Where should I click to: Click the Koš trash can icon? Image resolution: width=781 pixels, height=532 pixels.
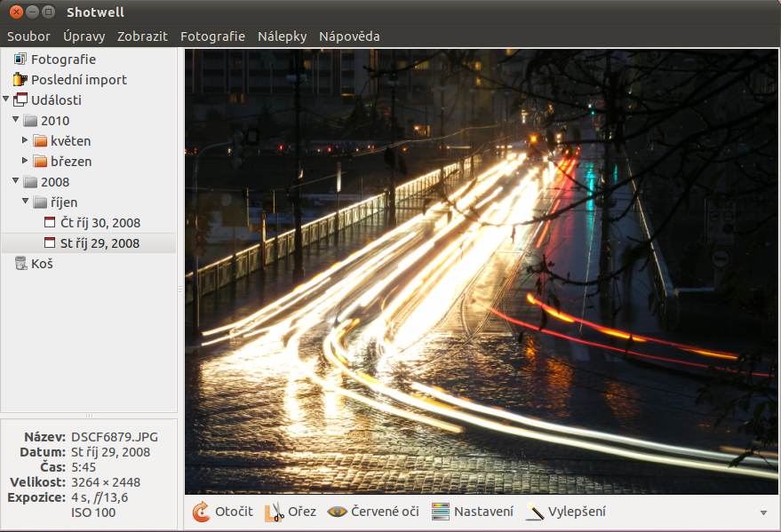tap(21, 263)
